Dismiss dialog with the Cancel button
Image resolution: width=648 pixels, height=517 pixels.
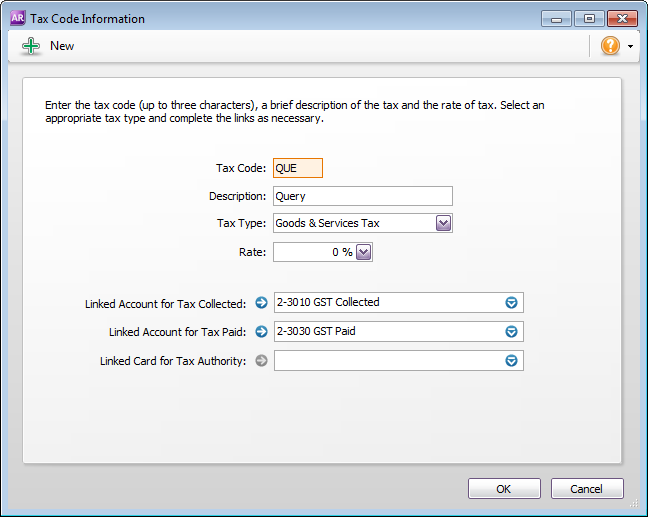pyautogui.click(x=587, y=489)
